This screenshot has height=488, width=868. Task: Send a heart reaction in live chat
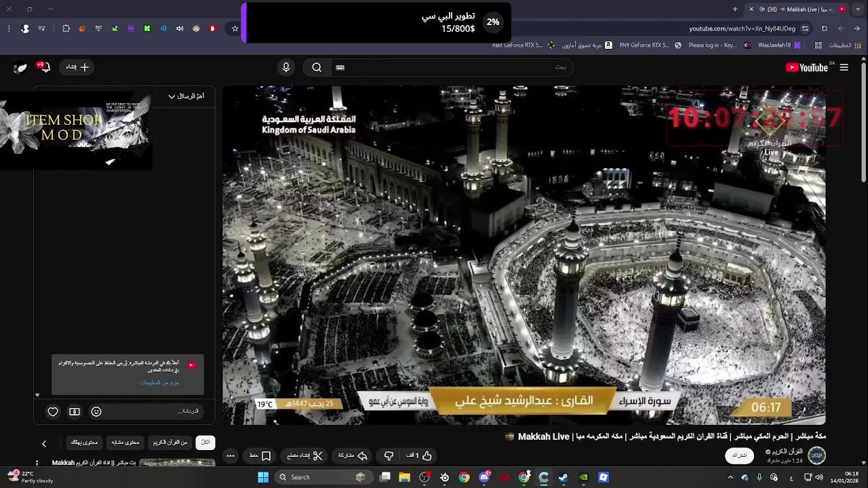click(53, 411)
